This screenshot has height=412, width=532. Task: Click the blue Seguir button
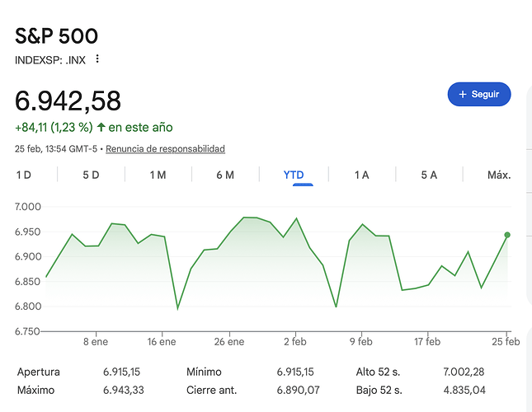(478, 94)
